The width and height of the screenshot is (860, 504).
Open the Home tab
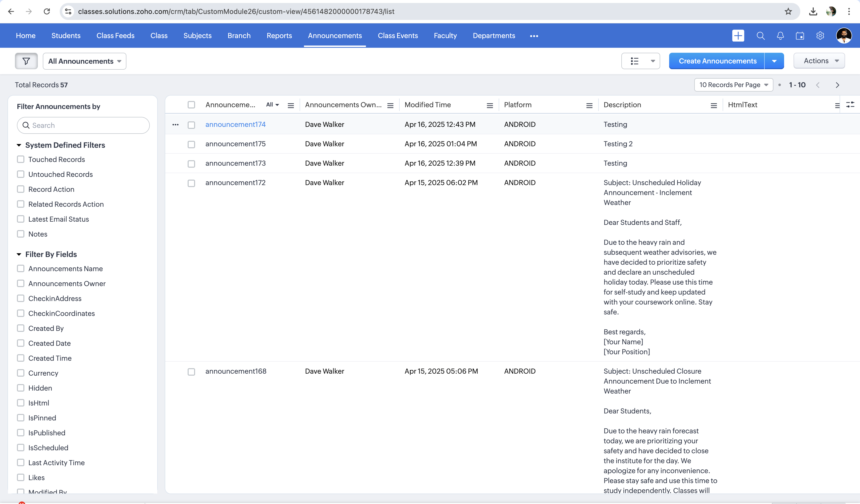(26, 36)
